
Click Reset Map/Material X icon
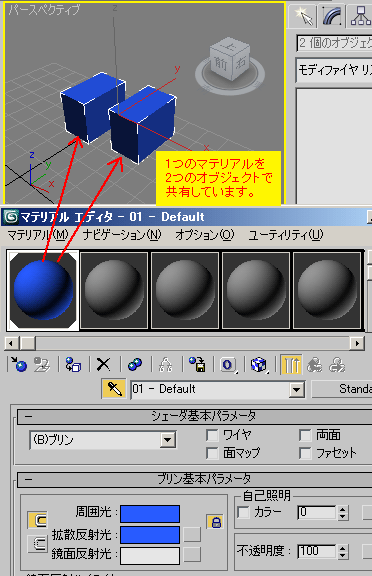(103, 365)
